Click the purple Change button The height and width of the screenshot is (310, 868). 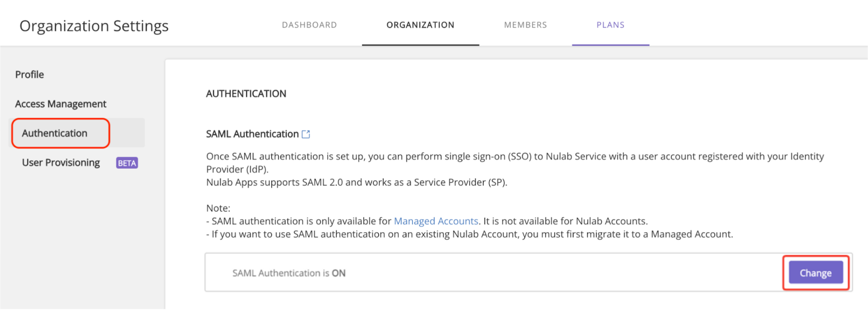tap(815, 273)
